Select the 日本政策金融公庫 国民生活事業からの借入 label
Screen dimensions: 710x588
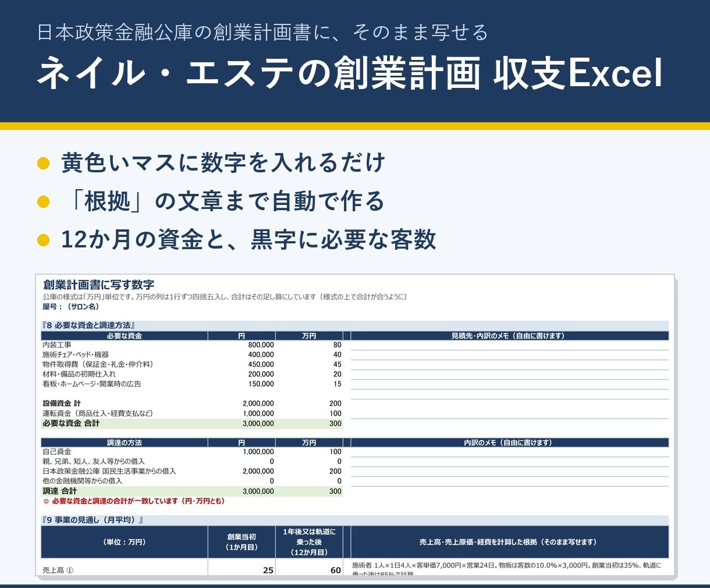[109, 471]
